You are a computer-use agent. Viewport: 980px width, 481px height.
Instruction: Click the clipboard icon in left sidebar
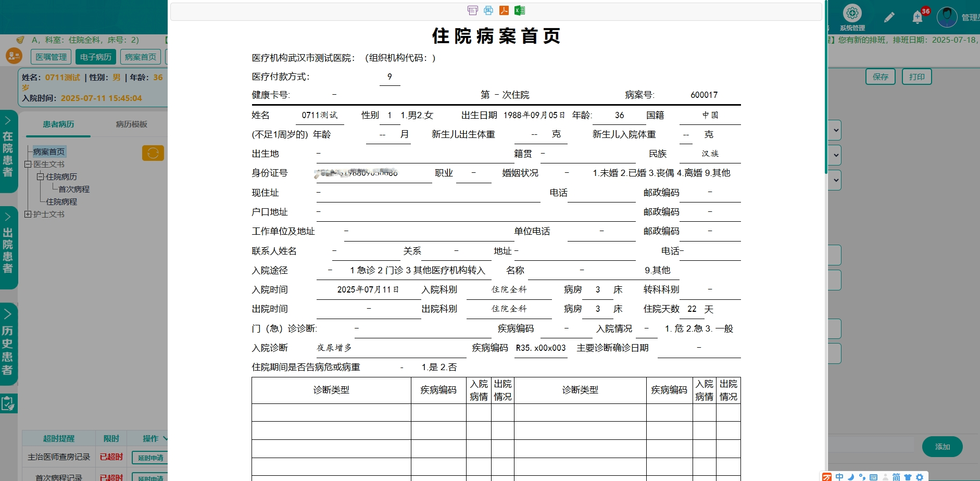pos(8,403)
